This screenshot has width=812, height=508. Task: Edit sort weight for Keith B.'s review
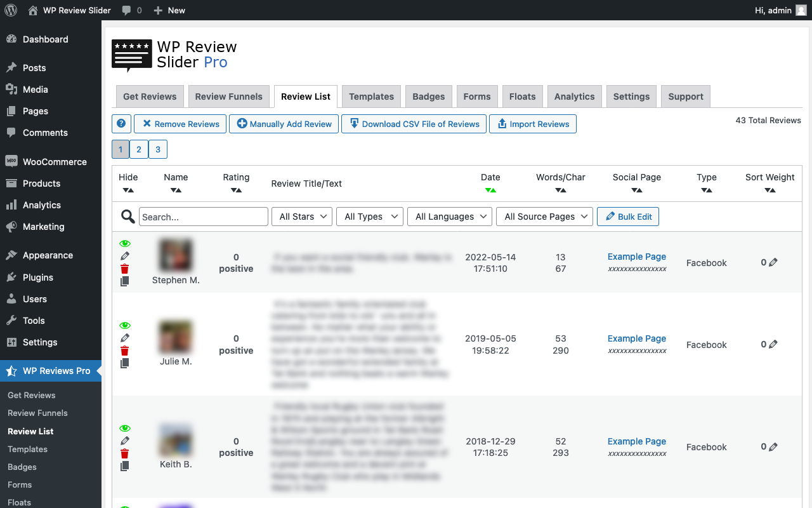click(x=773, y=447)
